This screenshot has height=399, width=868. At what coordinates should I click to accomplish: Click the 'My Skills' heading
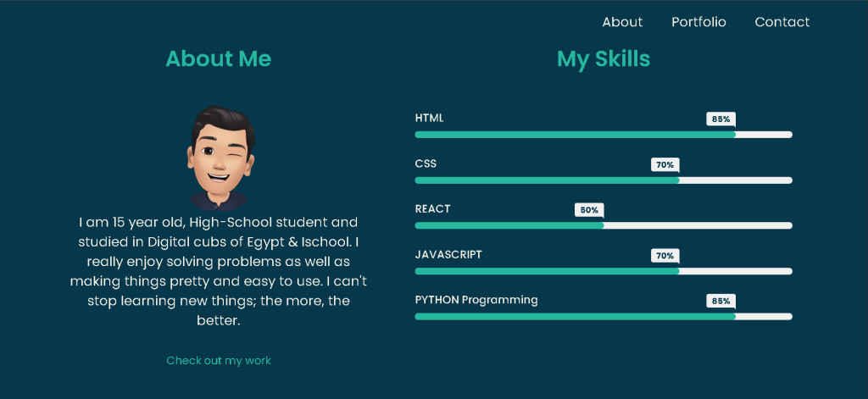click(x=604, y=58)
